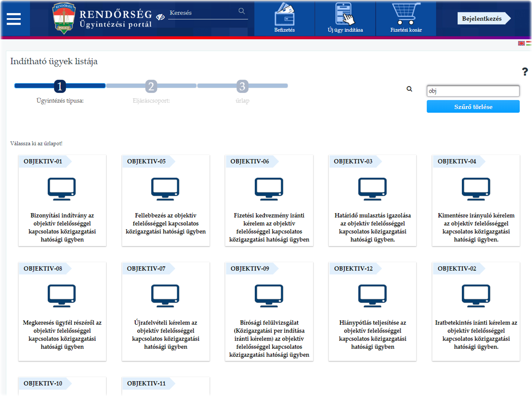
Task: Click the OBJEKTIV-03 monitor icon
Action: coord(373,189)
